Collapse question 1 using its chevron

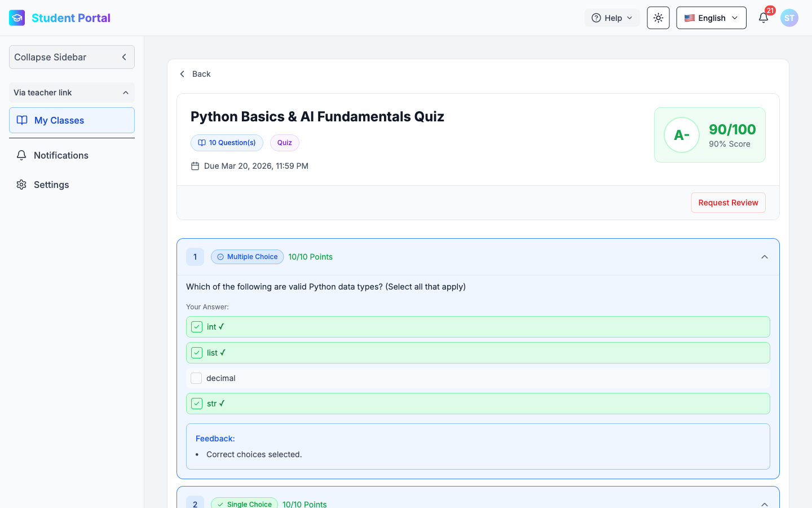point(764,257)
